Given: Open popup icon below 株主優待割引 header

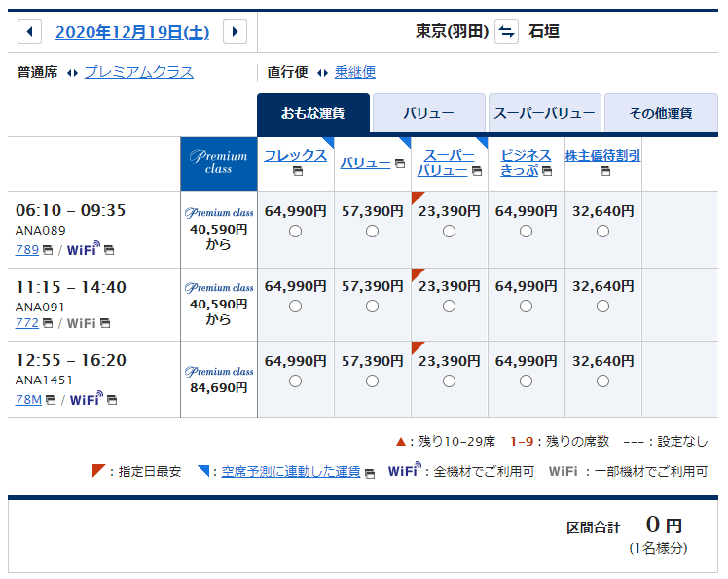Looking at the screenshot, I should click(x=605, y=171).
